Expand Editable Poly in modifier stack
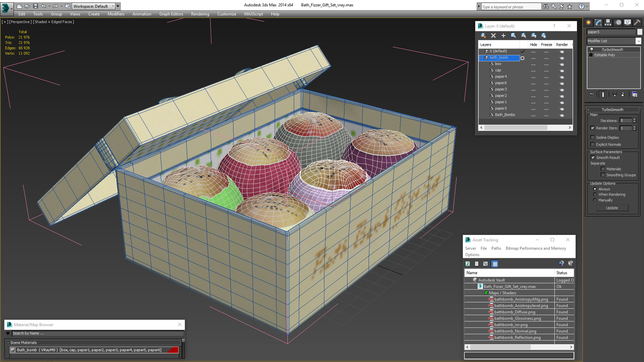 pyautogui.click(x=591, y=55)
